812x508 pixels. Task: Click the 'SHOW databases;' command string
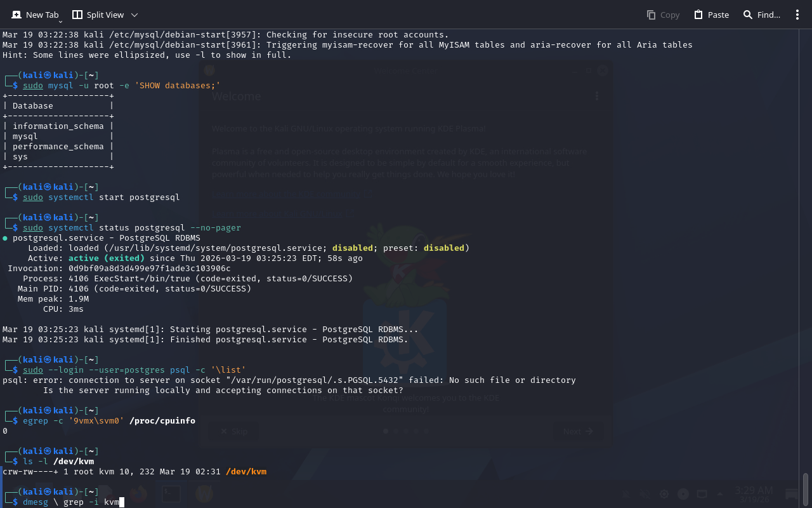(x=177, y=86)
